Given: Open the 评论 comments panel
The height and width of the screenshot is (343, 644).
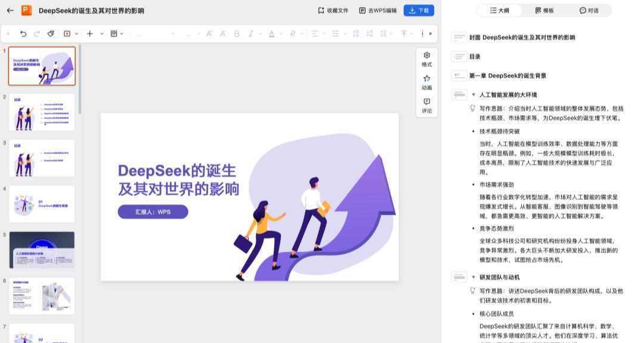Looking at the screenshot, I should [x=427, y=106].
